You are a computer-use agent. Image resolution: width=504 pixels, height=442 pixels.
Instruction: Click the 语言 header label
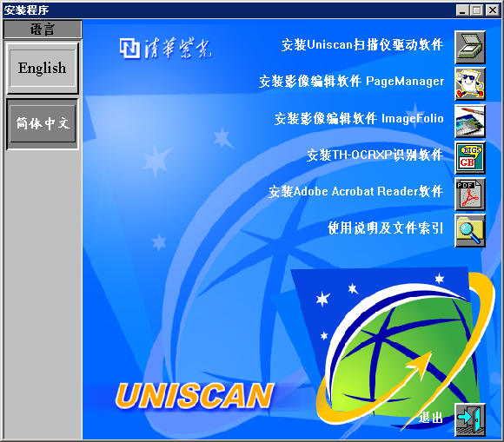tap(43, 30)
